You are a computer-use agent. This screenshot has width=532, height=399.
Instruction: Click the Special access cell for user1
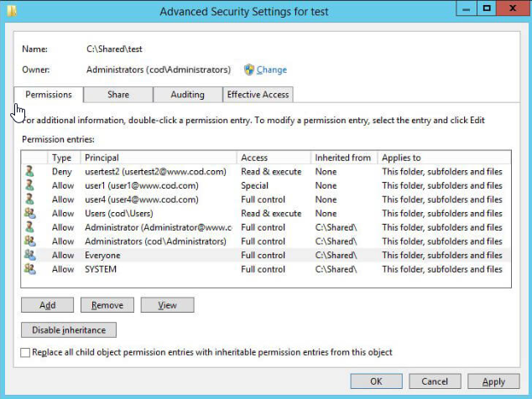254,185
